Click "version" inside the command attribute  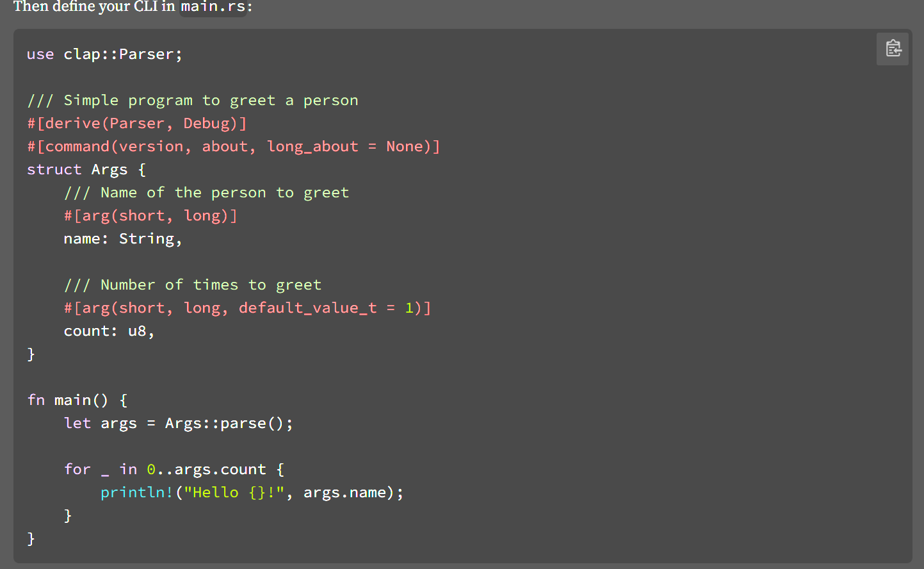tap(151, 147)
